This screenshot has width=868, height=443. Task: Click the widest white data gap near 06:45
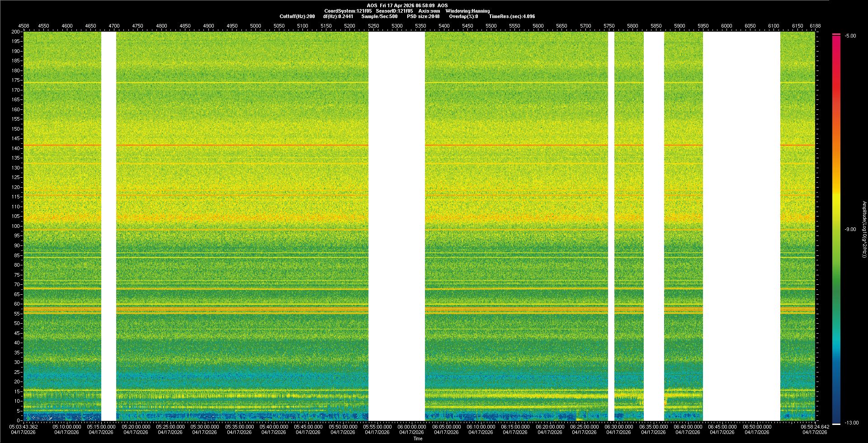pos(741,226)
